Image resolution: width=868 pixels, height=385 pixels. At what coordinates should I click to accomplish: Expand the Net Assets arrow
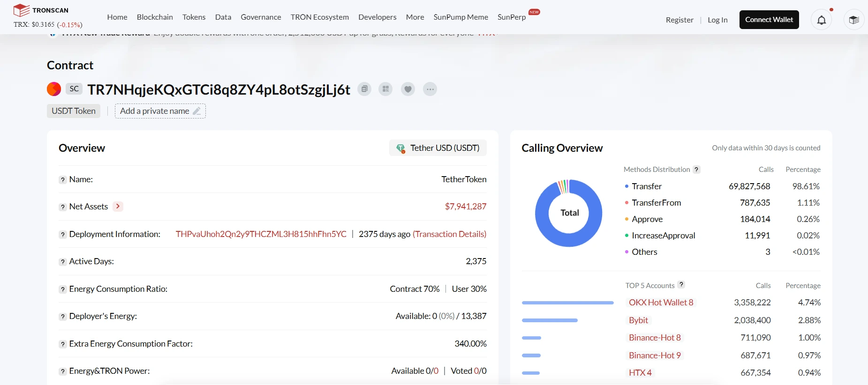pos(118,207)
